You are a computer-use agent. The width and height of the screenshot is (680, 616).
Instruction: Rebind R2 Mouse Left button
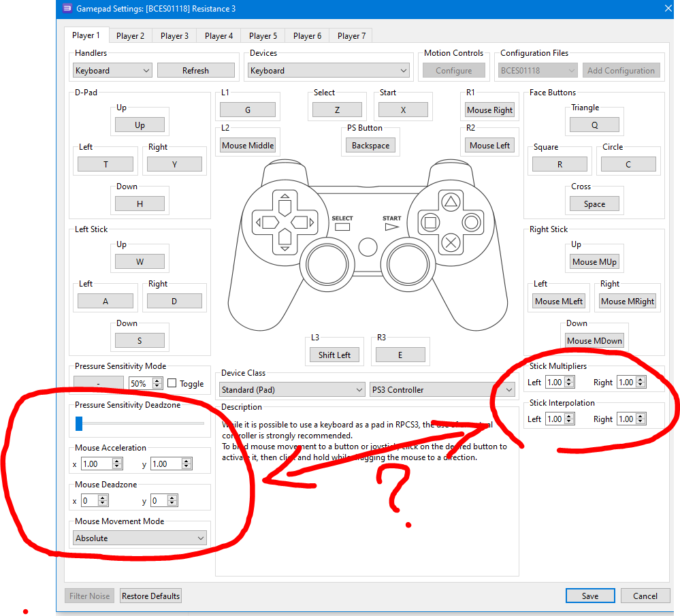[x=489, y=146]
